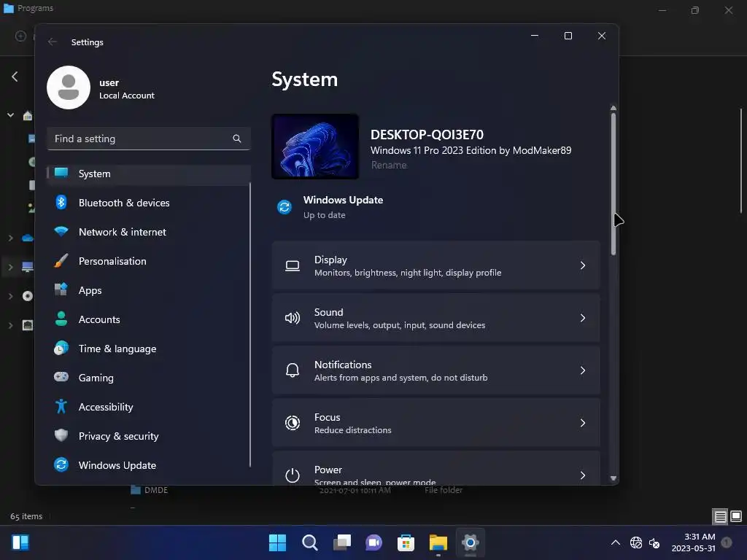Image resolution: width=747 pixels, height=560 pixels.
Task: Click the Display monitor icon
Action: [293, 265]
